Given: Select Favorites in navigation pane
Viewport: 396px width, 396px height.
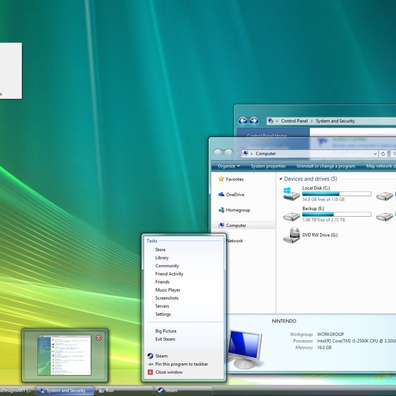Looking at the screenshot, I should pos(235,179).
